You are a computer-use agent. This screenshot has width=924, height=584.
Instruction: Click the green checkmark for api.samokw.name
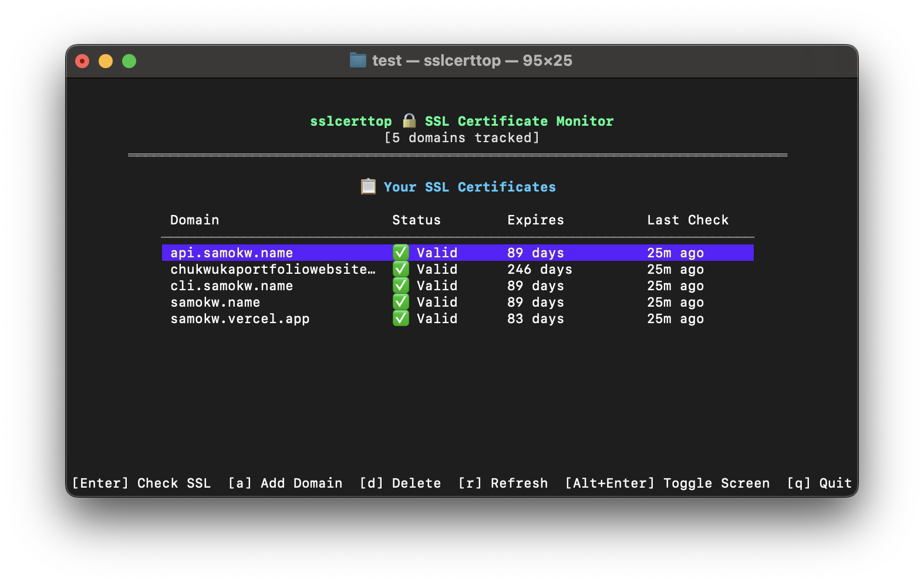(401, 253)
